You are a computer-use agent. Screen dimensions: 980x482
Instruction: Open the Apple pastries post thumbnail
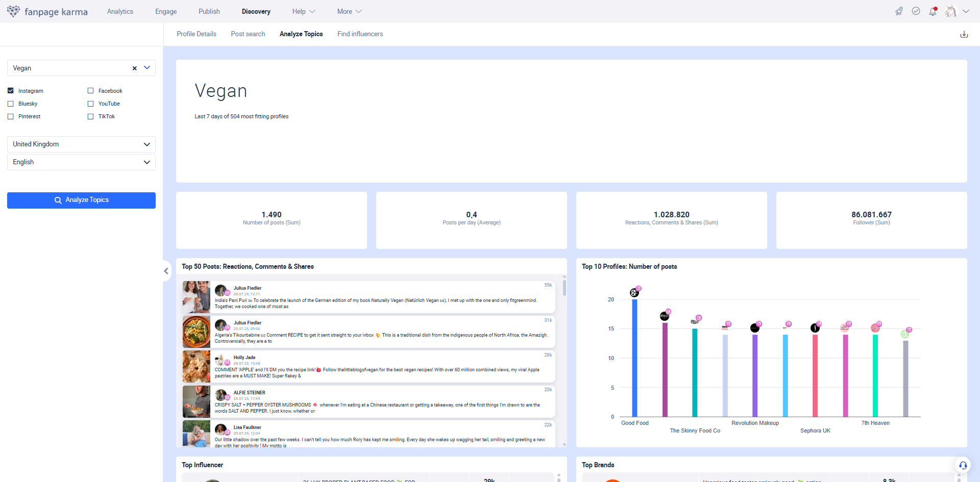[x=197, y=367]
